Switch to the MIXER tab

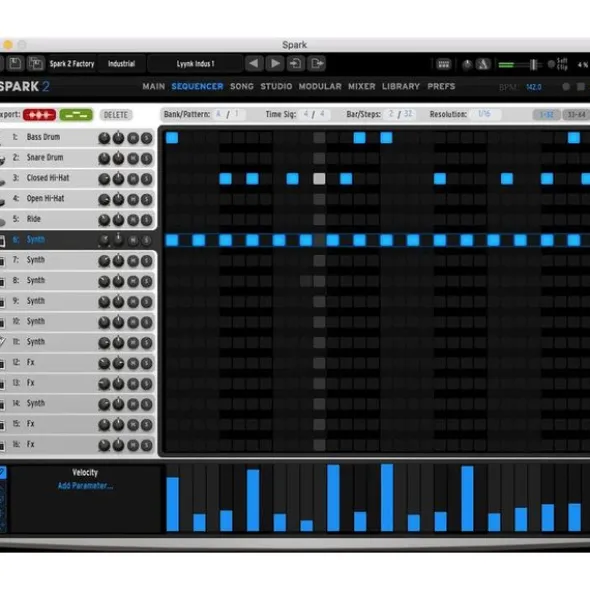click(362, 87)
